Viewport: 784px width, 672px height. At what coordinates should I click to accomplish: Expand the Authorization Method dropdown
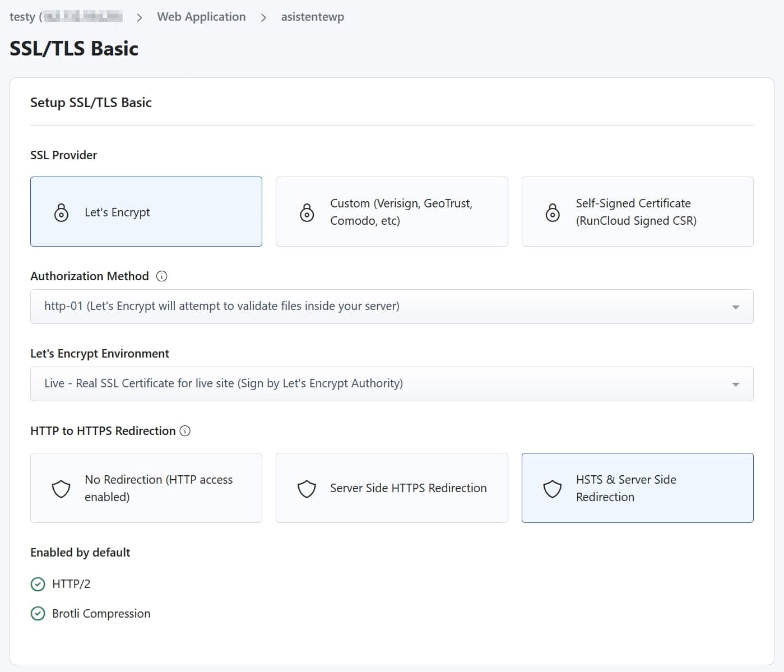[391, 307]
